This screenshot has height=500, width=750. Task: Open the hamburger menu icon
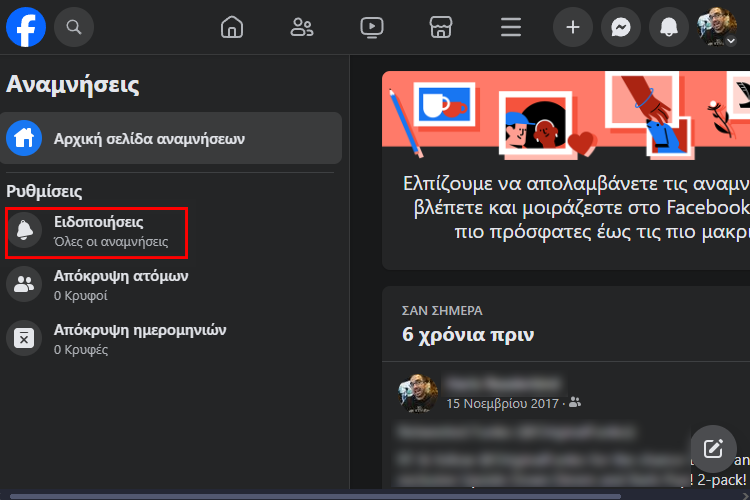511,27
